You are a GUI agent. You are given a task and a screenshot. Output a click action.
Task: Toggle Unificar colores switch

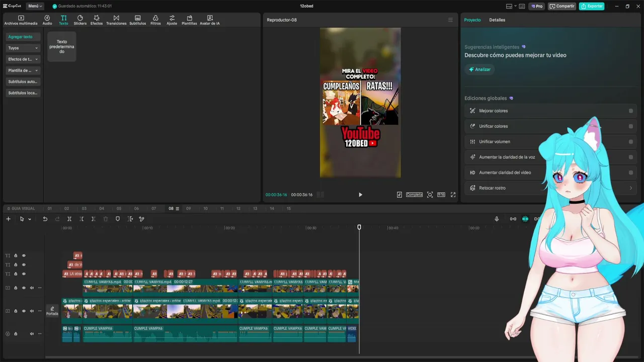[631, 126]
